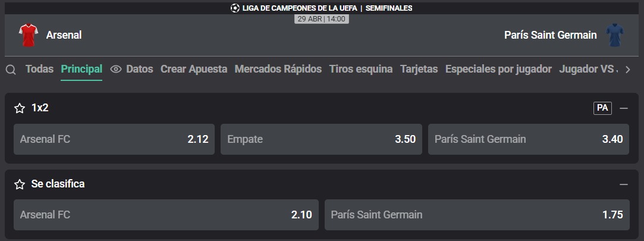Select Empate odds 3.50
Screen dimensions: 644x241
(x=321, y=139)
